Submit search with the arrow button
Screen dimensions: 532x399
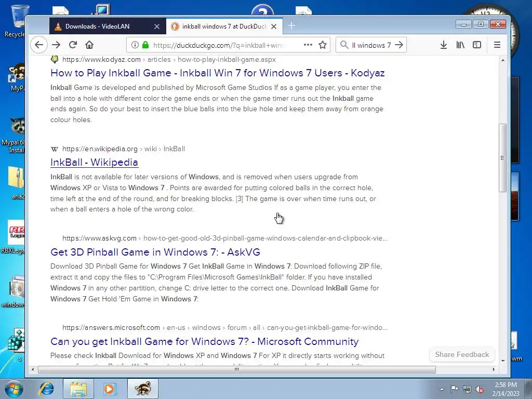point(399,45)
